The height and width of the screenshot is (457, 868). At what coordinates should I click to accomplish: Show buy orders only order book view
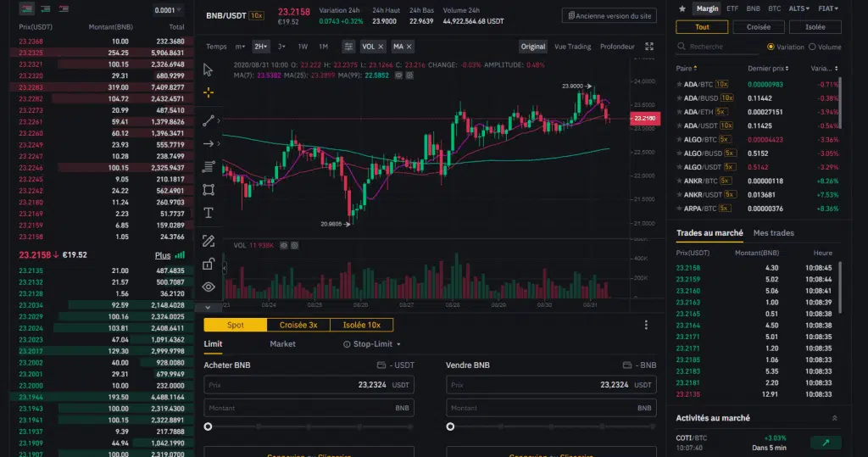point(46,8)
